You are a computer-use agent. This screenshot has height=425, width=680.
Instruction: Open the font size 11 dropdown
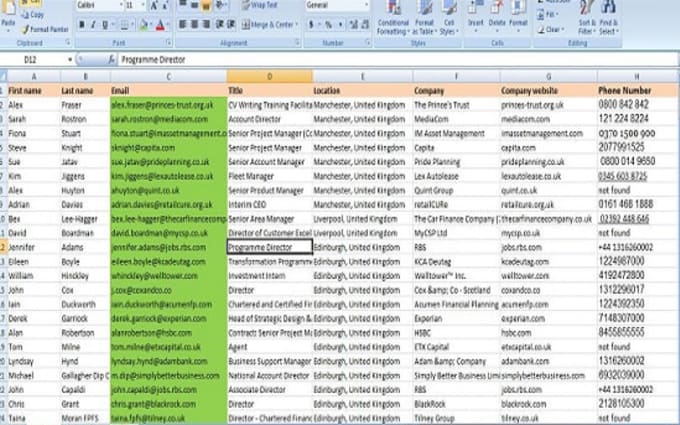(143, 5)
